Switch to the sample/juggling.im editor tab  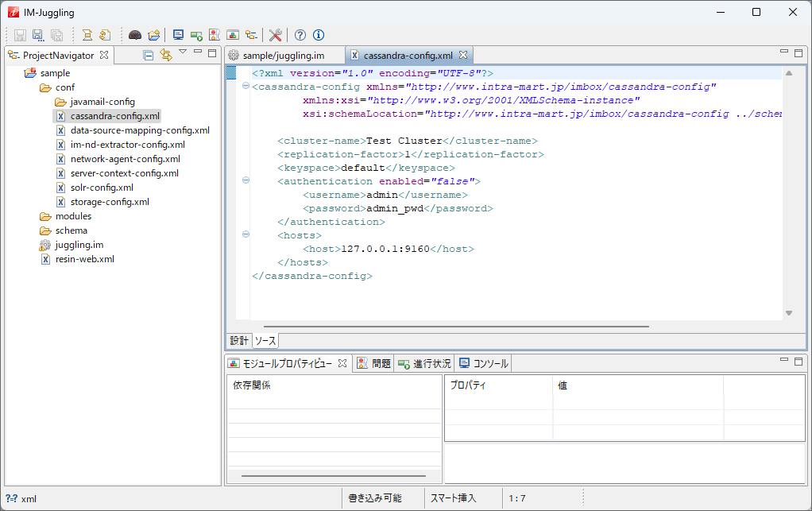(283, 56)
